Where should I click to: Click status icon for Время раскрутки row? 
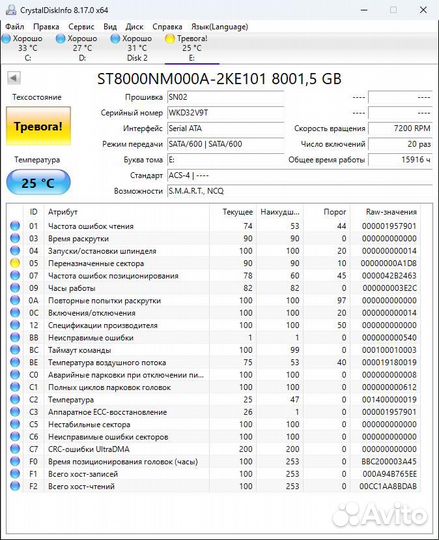coord(15,238)
